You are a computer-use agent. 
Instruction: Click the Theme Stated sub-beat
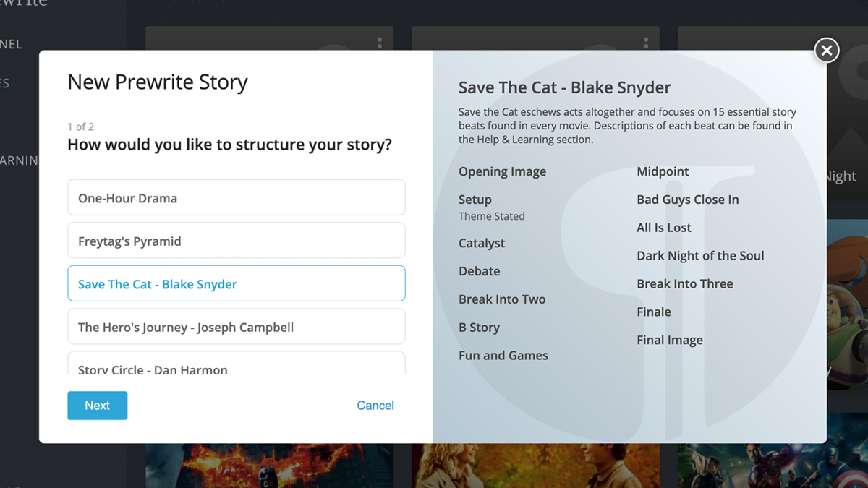pyautogui.click(x=492, y=216)
